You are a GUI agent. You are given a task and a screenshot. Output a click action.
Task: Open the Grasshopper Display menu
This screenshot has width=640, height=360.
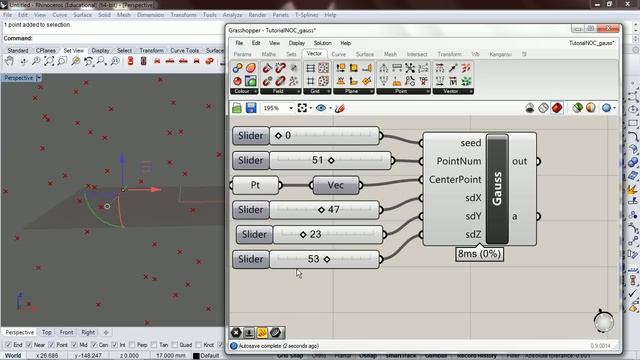coord(297,43)
